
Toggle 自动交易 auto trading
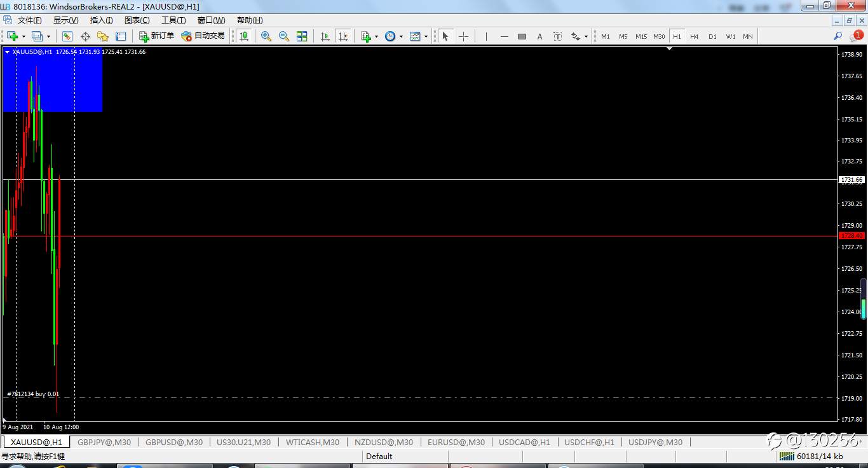pyautogui.click(x=203, y=36)
